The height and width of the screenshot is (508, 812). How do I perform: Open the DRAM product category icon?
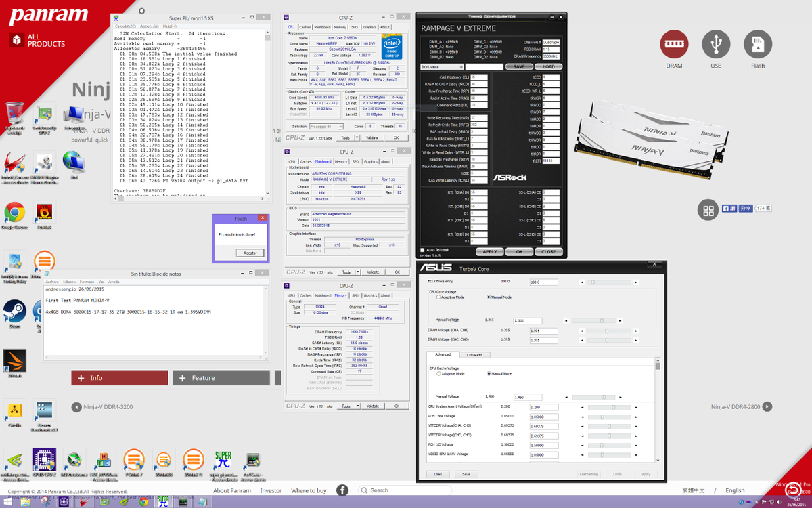point(674,43)
